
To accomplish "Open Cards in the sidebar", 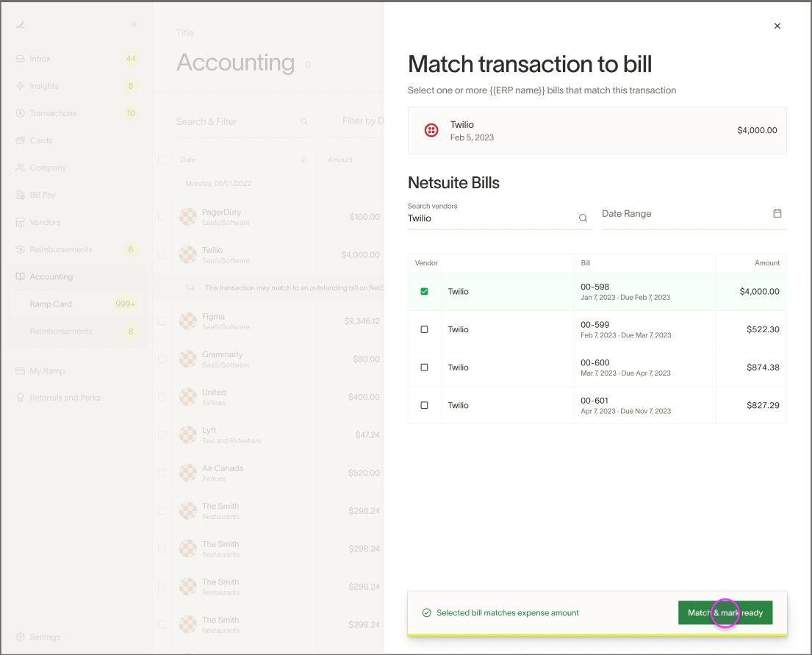I will 76,140.
